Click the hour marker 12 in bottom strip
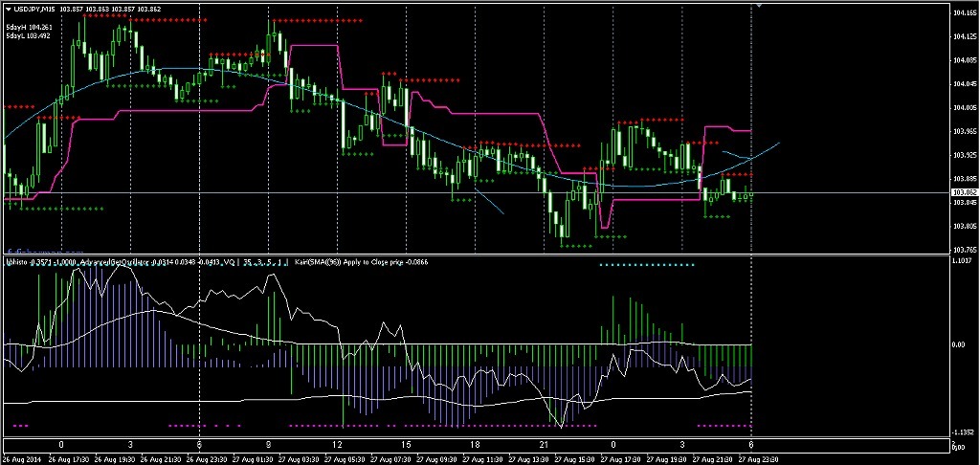This screenshot has height=465, width=980. click(338, 445)
